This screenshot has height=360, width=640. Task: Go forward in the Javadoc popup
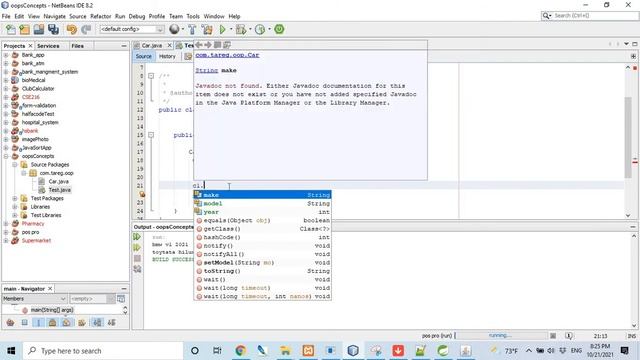pyautogui.click(x=208, y=45)
